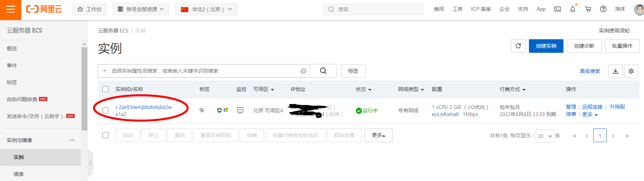Open the 企业 menu
This screenshot has width=644, height=181.
click(x=504, y=9)
